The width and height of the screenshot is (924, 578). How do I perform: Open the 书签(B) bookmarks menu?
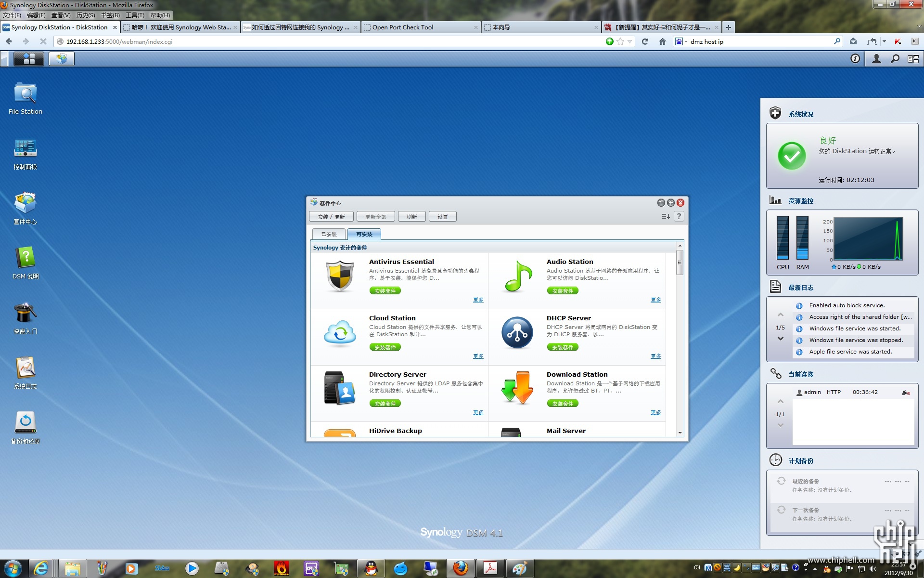pos(110,15)
